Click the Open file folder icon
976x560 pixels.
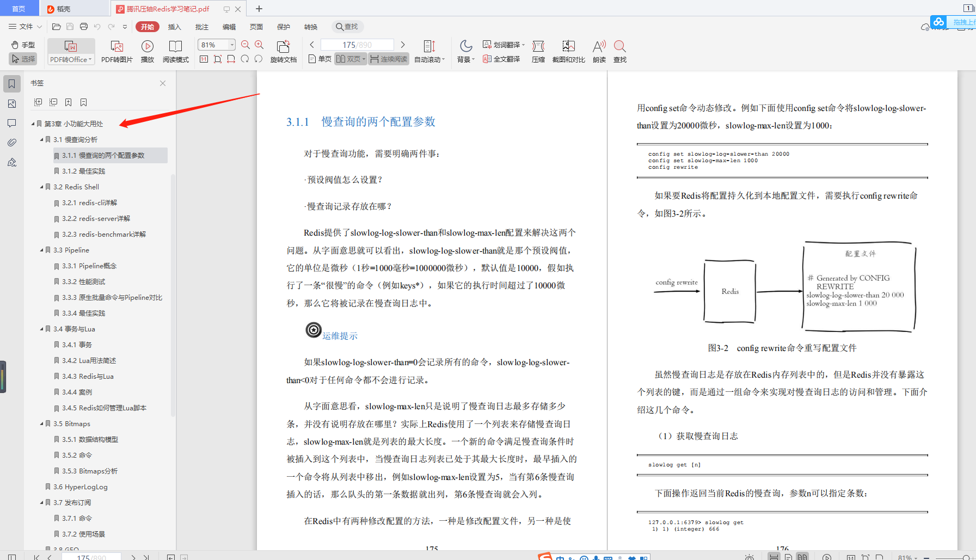click(x=56, y=26)
